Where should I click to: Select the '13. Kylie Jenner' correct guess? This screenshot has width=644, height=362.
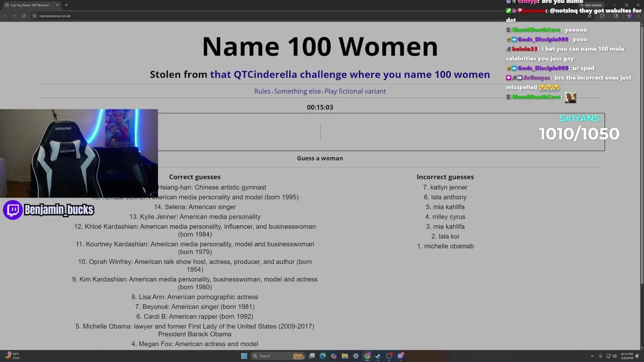coord(195,217)
